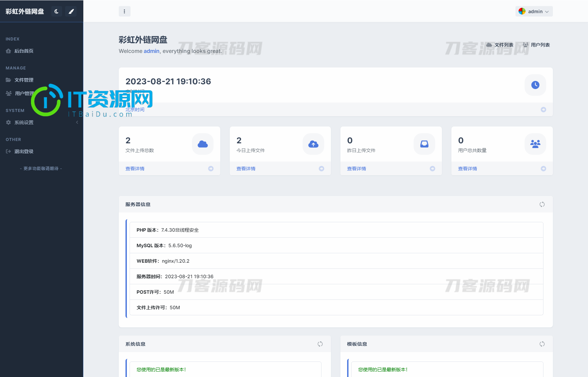Open 查看详情 under 文件上传总数
The height and width of the screenshot is (377, 588).
(x=135, y=169)
